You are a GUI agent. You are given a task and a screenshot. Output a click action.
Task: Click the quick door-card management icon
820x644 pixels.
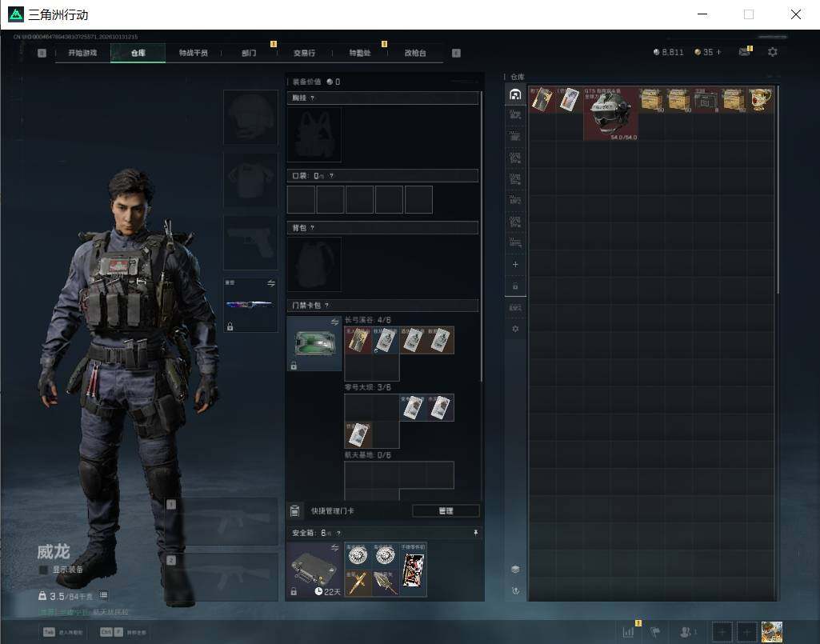pos(295,510)
